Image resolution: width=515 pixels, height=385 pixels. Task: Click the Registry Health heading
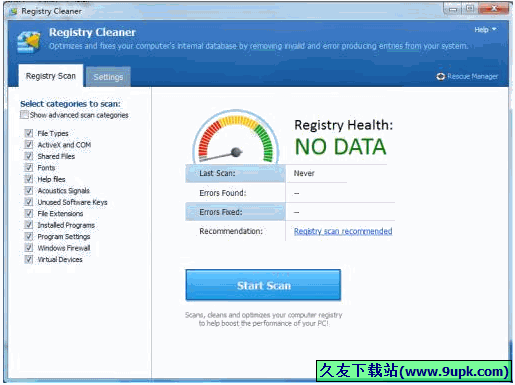tap(344, 125)
